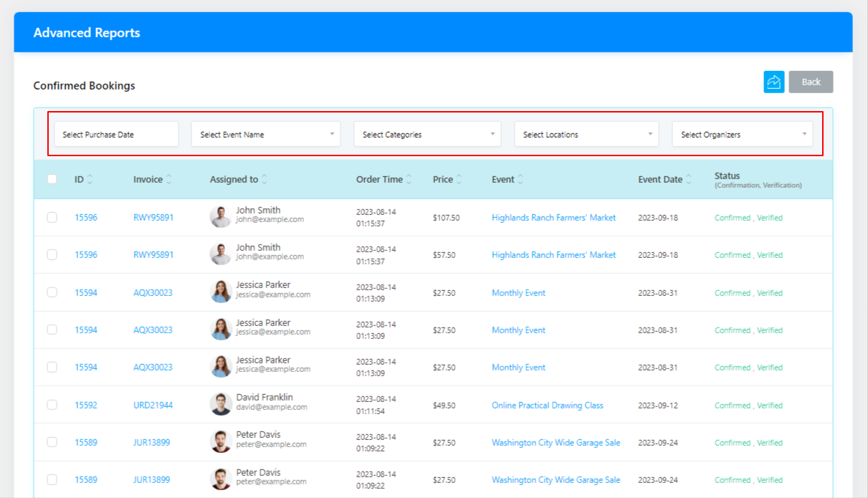Check David Franklin's booking row checkbox
The width and height of the screenshot is (868, 498).
(52, 404)
